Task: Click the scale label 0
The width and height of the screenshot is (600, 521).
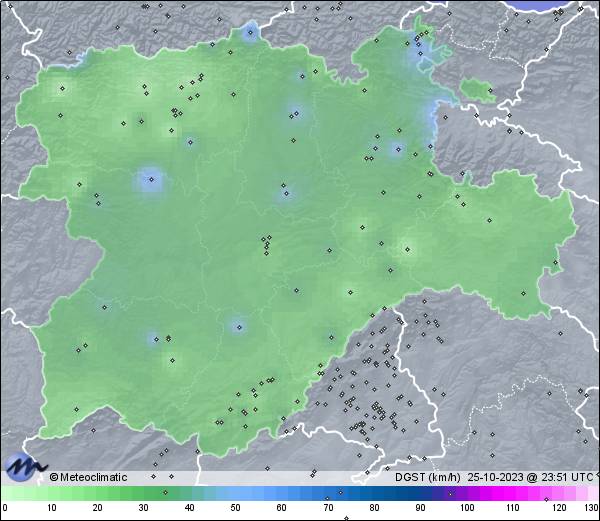Action: [5, 508]
